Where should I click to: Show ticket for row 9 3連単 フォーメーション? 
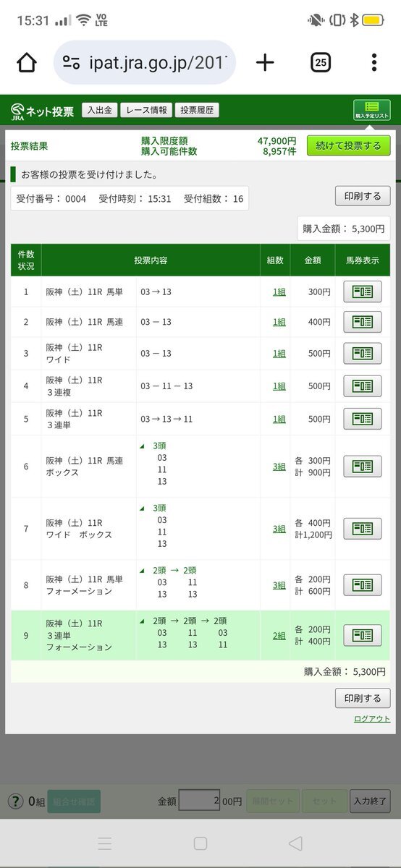tap(362, 635)
